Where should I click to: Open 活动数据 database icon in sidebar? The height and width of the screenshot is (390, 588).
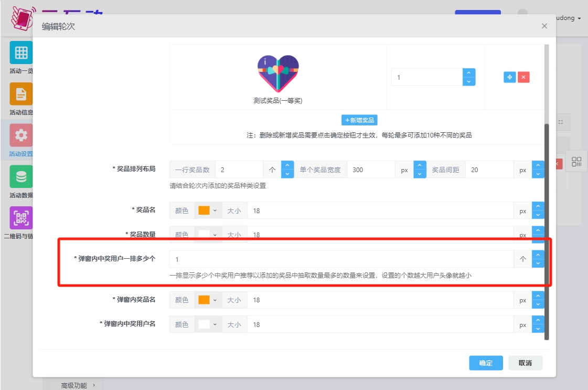click(21, 177)
